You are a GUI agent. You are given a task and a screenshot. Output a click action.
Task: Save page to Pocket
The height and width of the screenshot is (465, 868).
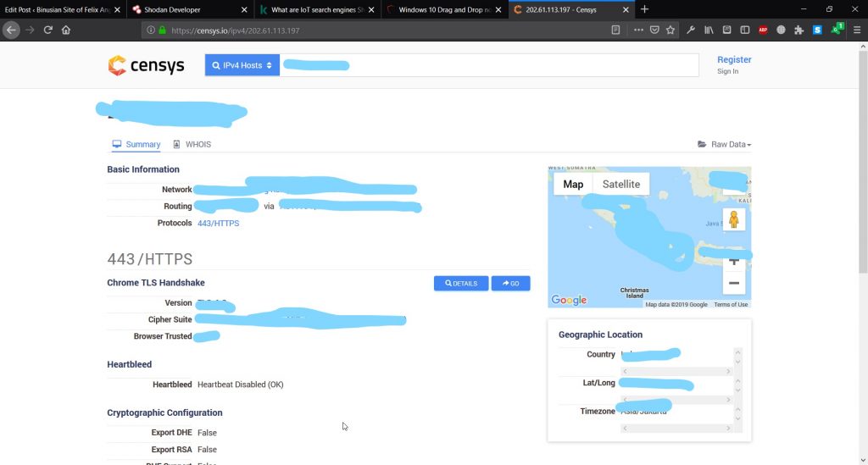click(x=654, y=30)
